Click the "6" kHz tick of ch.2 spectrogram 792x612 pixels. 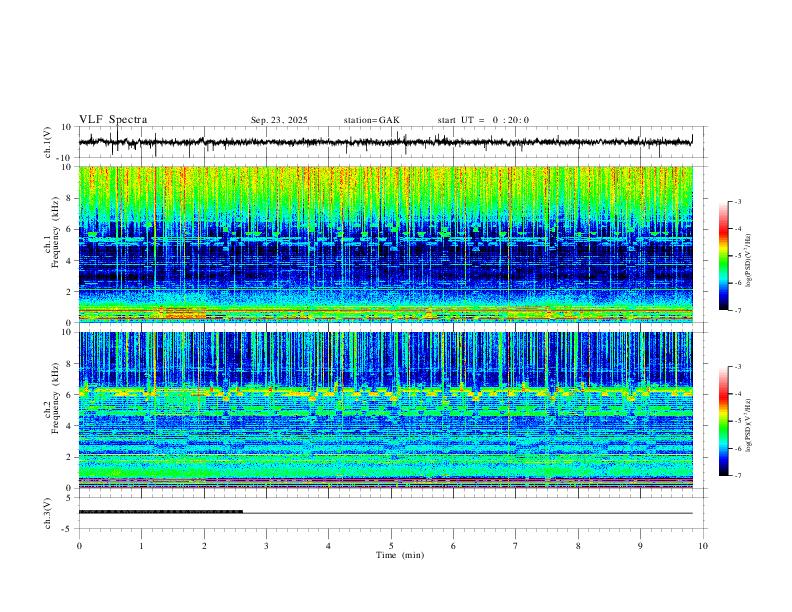pyautogui.click(x=70, y=395)
